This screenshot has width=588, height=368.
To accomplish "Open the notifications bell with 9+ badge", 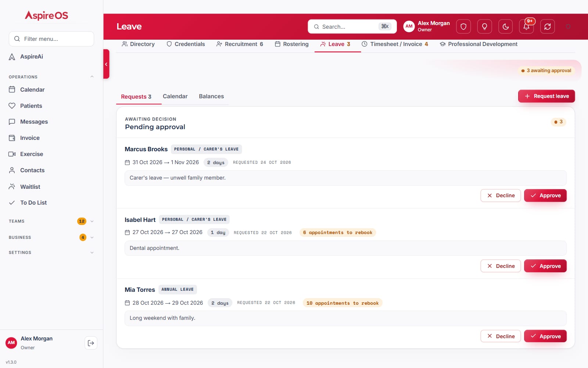I will click(527, 26).
